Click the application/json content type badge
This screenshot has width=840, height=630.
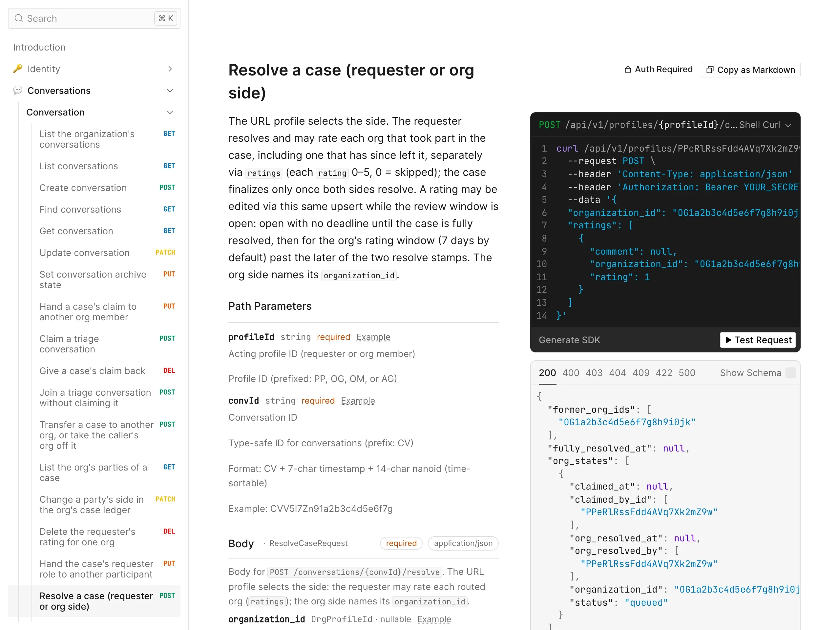pyautogui.click(x=463, y=543)
